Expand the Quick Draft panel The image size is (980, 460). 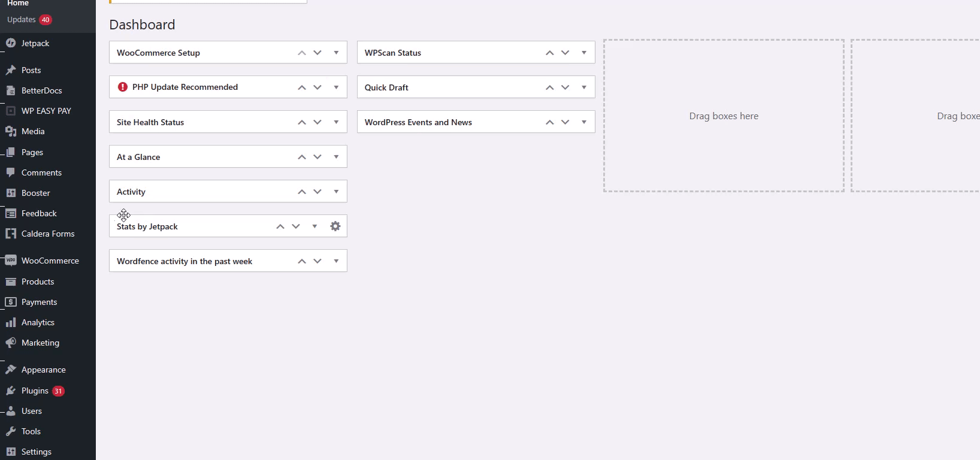584,87
